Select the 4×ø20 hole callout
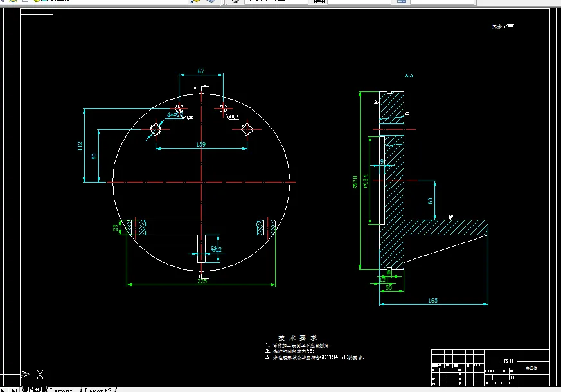The width and height of the screenshot is (561, 392). 175,115
